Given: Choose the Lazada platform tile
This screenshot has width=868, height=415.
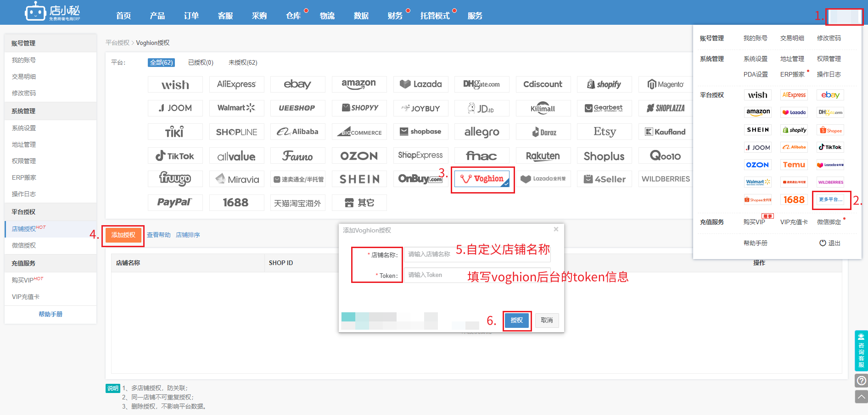Looking at the screenshot, I should pyautogui.click(x=420, y=84).
